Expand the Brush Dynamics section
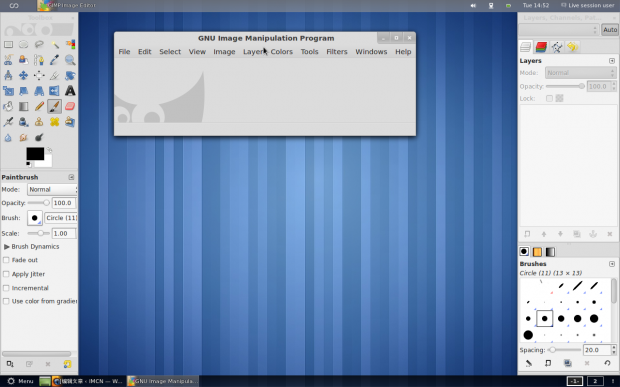The height and width of the screenshot is (387, 620). coord(7,246)
